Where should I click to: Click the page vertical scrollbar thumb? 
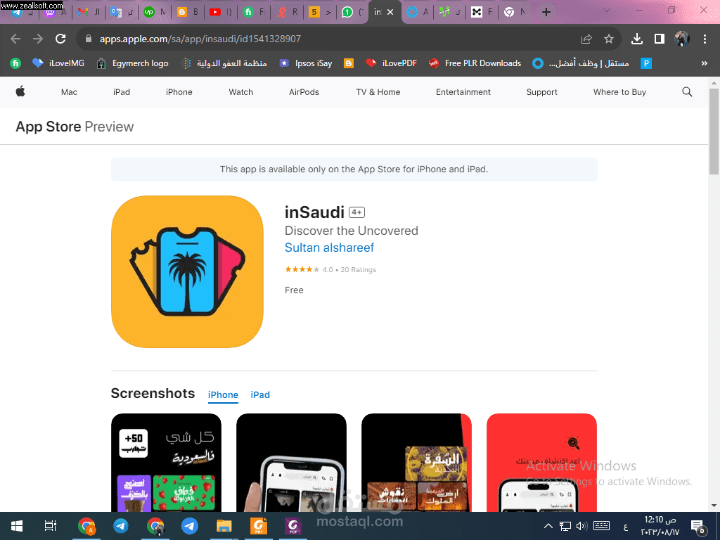tap(714, 131)
